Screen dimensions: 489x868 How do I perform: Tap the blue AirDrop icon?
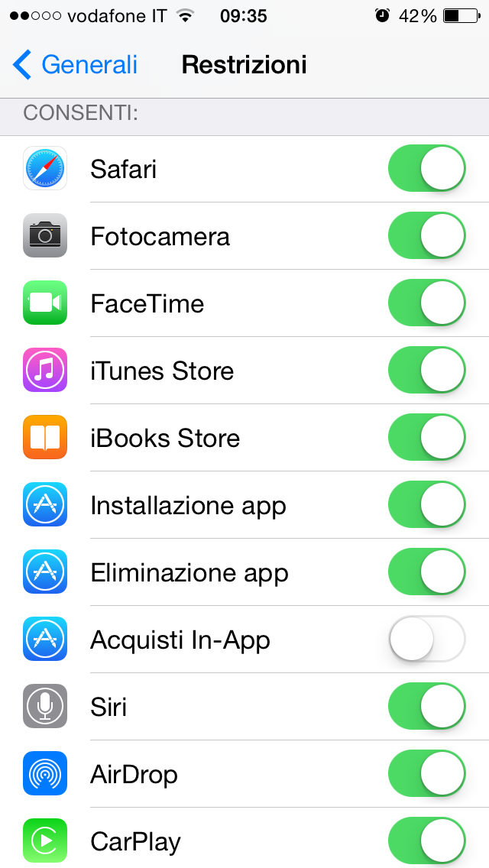45,774
